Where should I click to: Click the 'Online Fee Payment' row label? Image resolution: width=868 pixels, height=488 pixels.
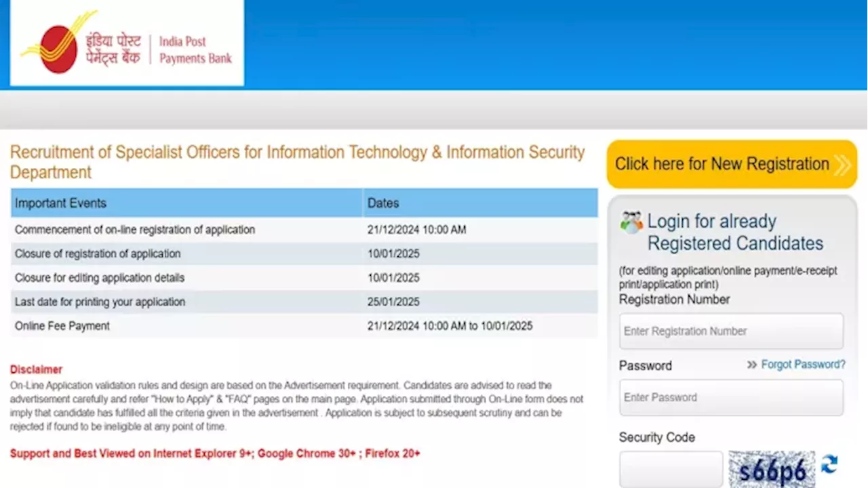pyautogui.click(x=62, y=326)
